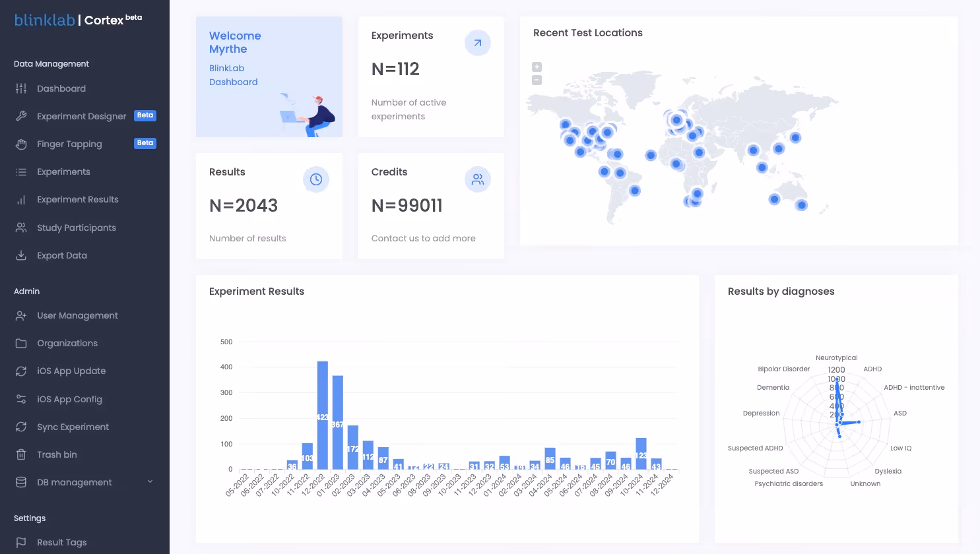Click the Organizations folder icon
Viewport: 980px width, 554px height.
pos(21,344)
